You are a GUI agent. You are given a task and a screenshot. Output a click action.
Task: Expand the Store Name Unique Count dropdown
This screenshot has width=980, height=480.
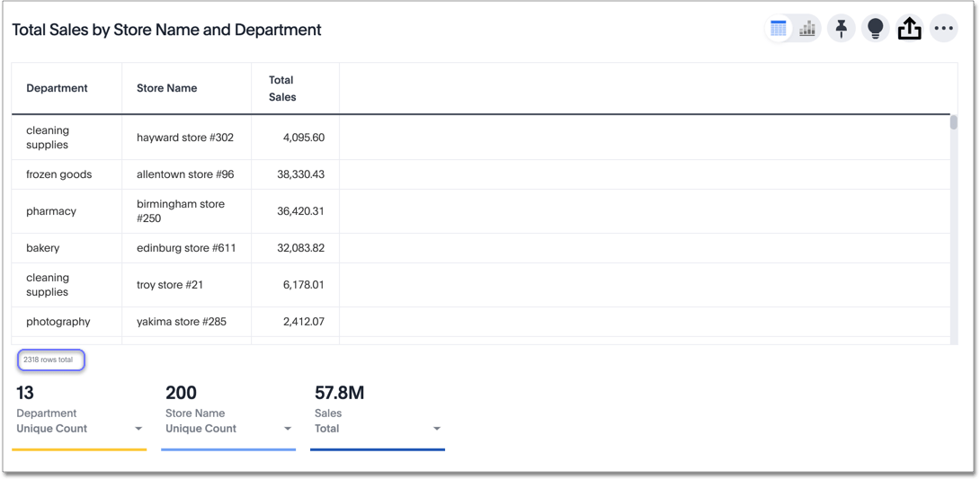coord(288,429)
